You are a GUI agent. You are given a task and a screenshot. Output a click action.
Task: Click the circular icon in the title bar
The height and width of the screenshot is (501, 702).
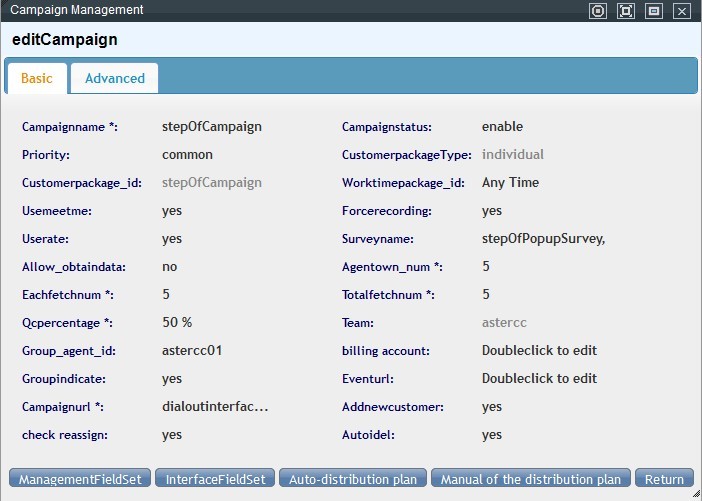(x=598, y=11)
